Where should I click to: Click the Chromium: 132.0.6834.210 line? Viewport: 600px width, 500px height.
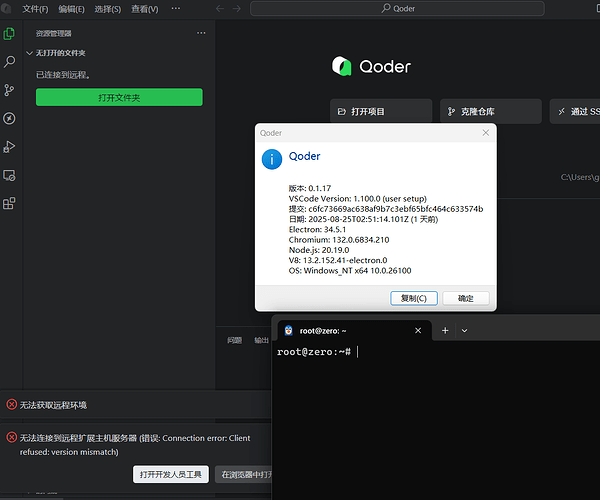tap(339, 240)
